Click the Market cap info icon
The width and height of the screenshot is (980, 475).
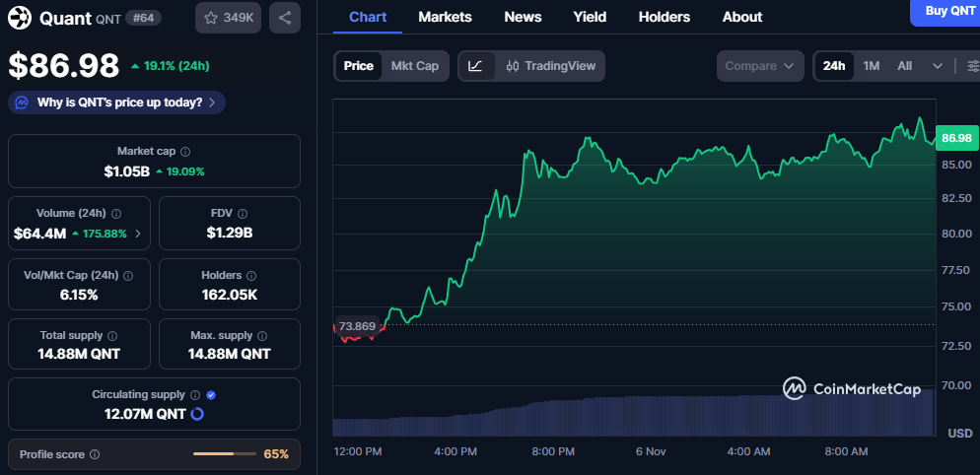[x=185, y=152]
